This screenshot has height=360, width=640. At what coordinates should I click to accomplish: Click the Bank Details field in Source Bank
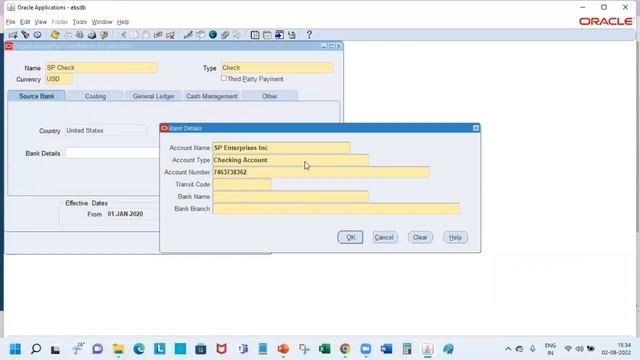click(112, 153)
